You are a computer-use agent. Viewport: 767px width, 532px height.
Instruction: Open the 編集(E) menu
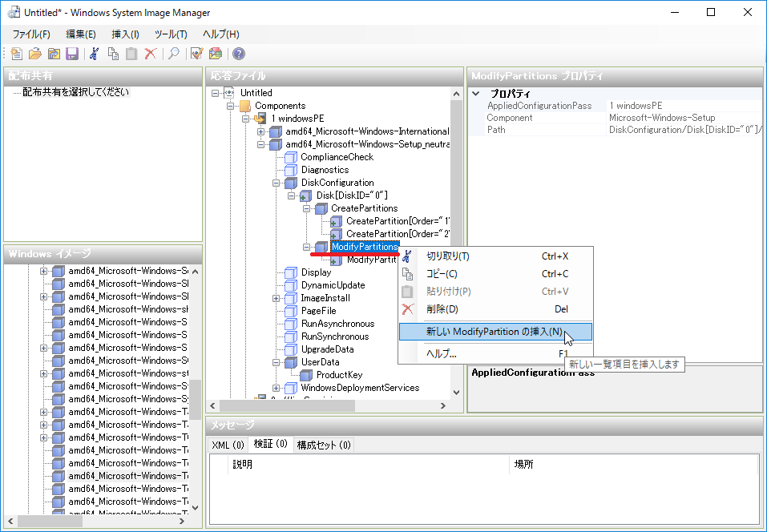[x=81, y=34]
